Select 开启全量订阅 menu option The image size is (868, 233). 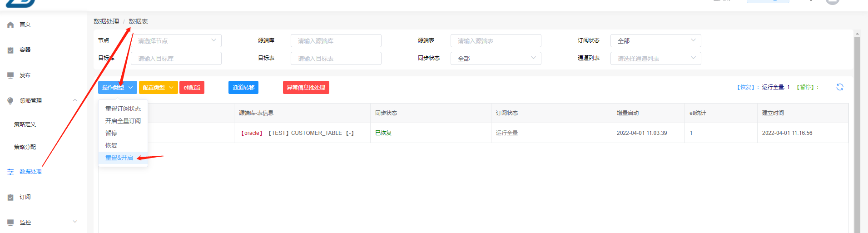click(x=123, y=121)
